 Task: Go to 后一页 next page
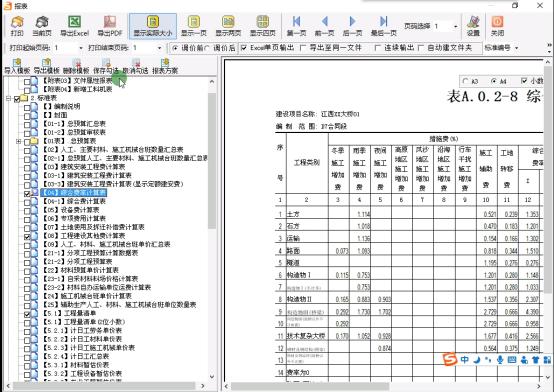pyautogui.click(x=352, y=25)
